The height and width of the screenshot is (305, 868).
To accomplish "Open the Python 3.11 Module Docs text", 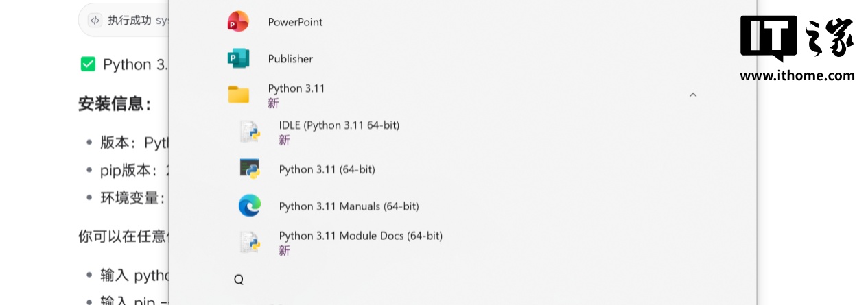I will 360,236.
